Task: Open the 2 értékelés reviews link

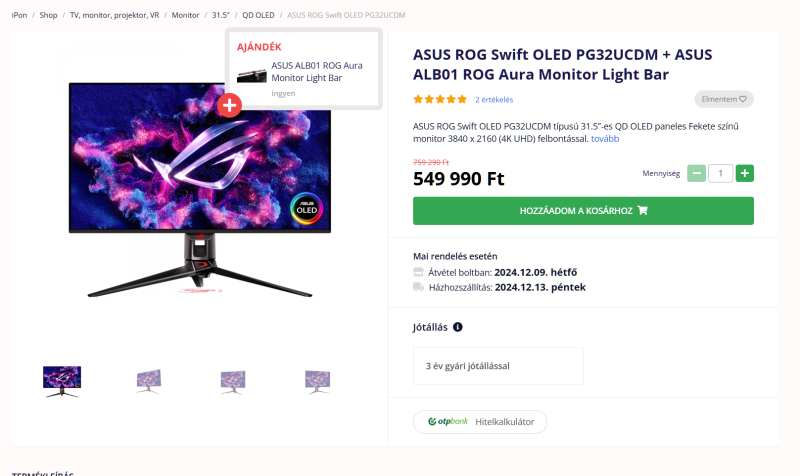Action: [494, 99]
